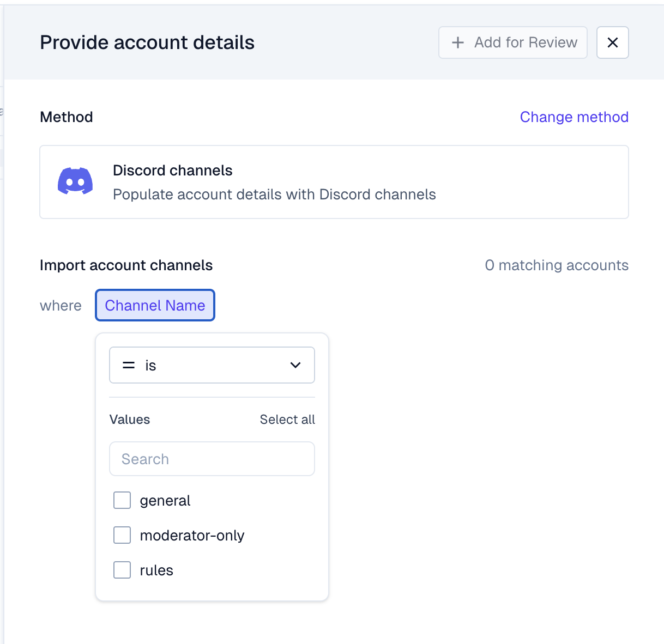This screenshot has width=664, height=644.
Task: Click the plus icon beside Add for Review
Action: [x=458, y=42]
